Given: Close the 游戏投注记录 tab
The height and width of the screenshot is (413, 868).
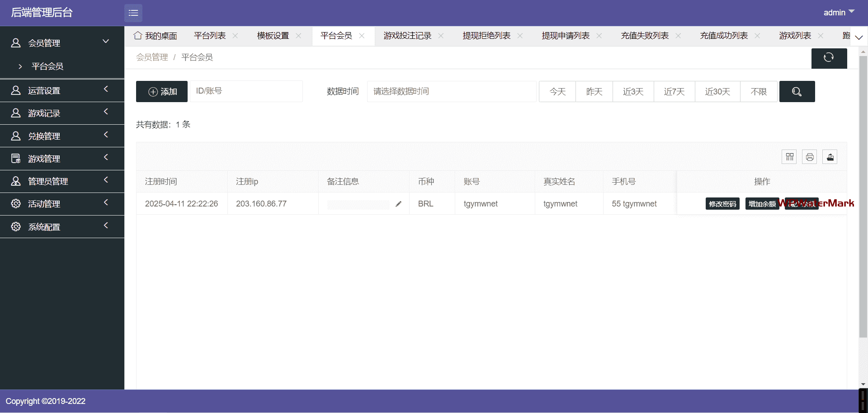Looking at the screenshot, I should pyautogui.click(x=441, y=36).
